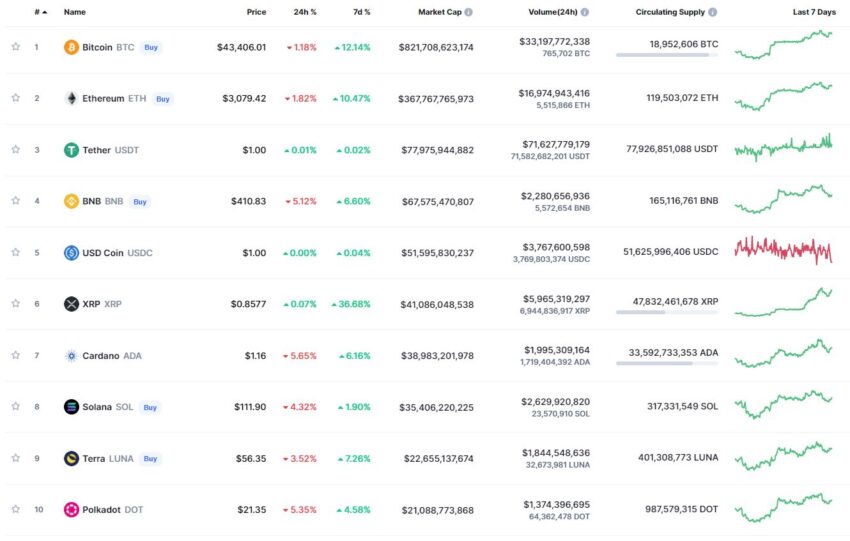Click Tether volume $71,627,779,179
Image resolution: width=850 pixels, height=541 pixels.
tap(556, 144)
